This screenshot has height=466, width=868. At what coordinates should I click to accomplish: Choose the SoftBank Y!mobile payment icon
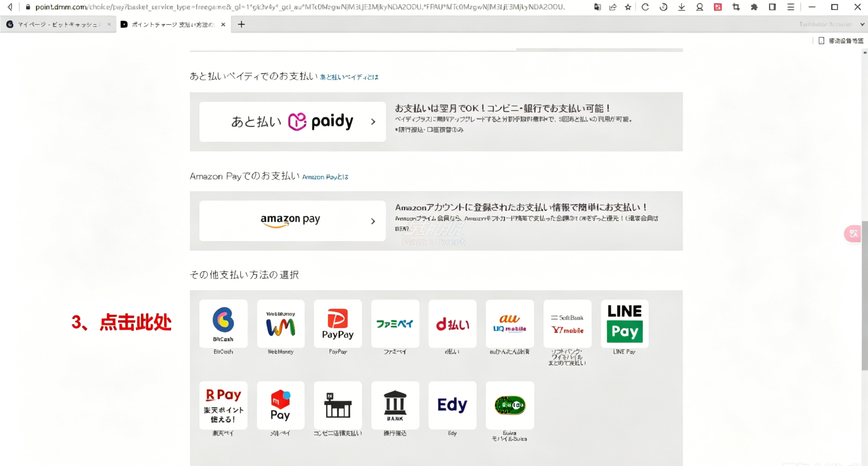[567, 324]
